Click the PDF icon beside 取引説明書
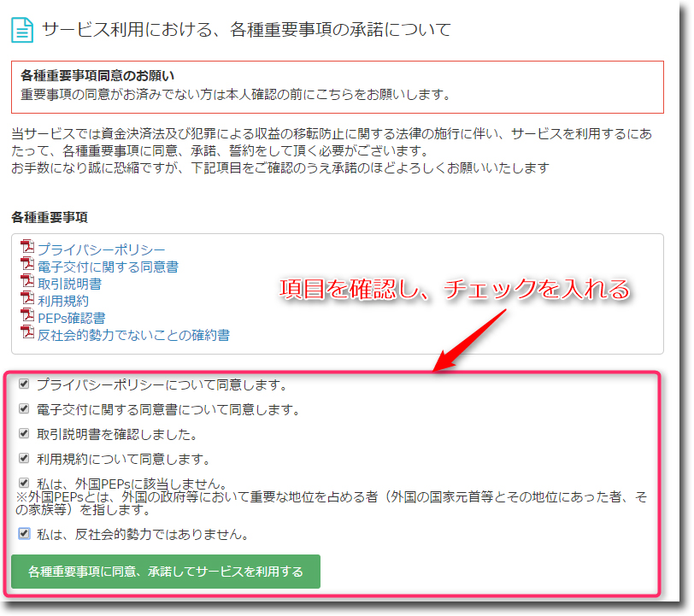 coord(27,280)
